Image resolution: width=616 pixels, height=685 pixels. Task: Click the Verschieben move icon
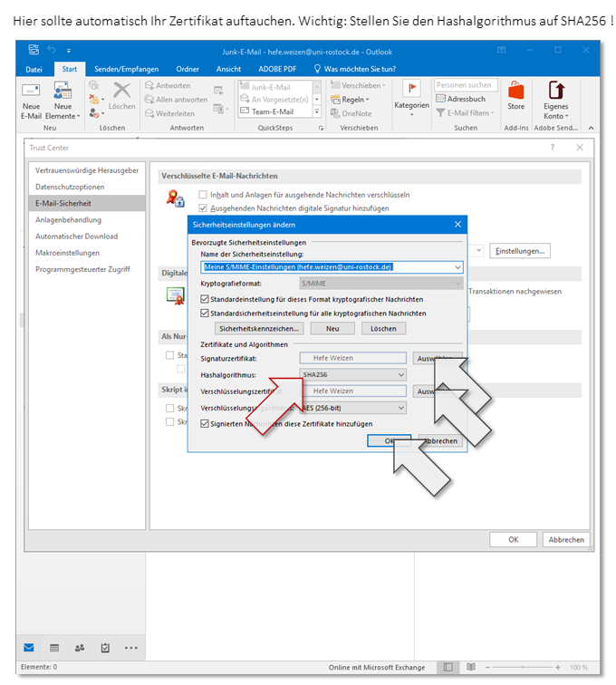335,85
